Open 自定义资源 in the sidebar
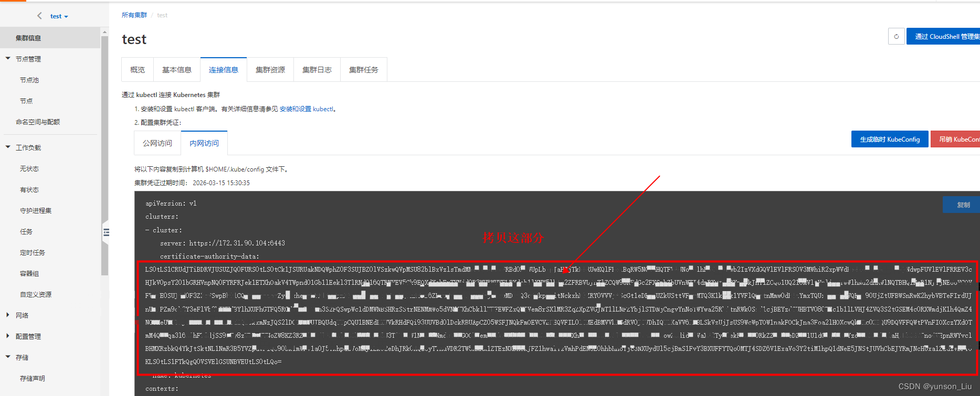The height and width of the screenshot is (396, 980). pyautogui.click(x=36, y=295)
